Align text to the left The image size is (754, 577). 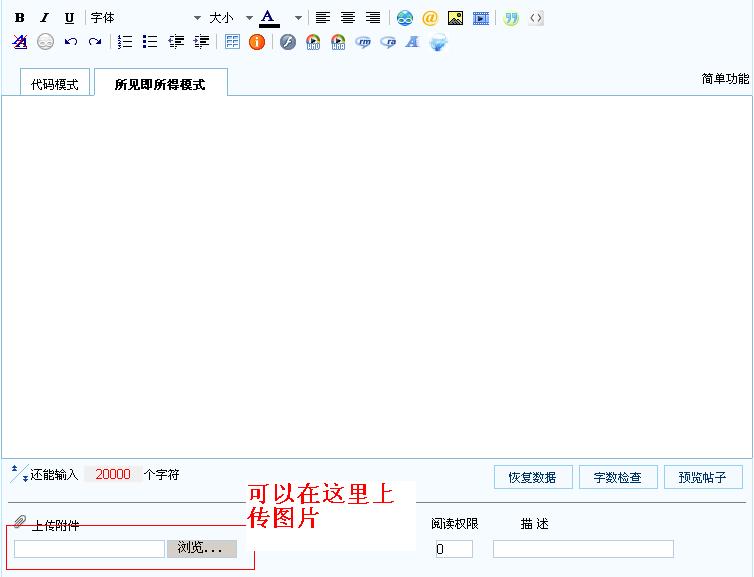(323, 18)
